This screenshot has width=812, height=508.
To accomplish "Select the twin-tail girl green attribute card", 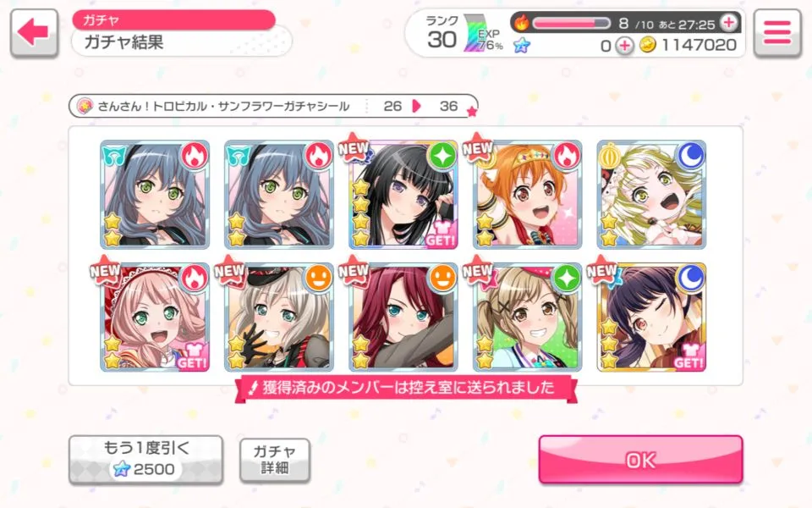I will coord(527,317).
